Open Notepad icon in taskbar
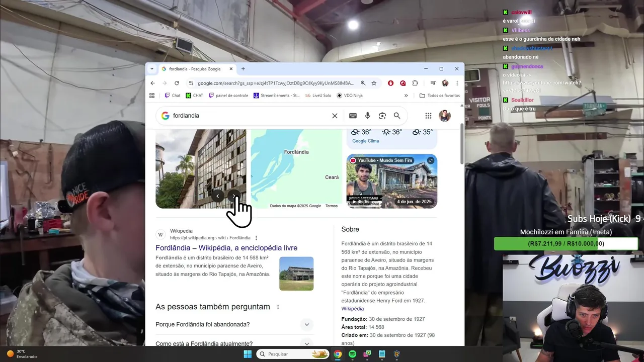Viewport: 644px width, 362px height. tap(382, 354)
